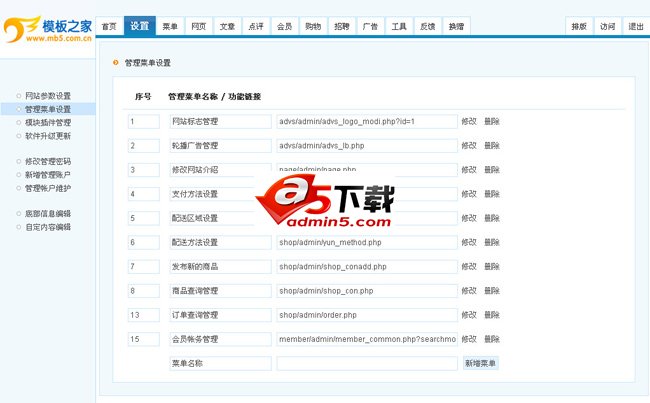650x403 pixels.
Task: Open 修改管理密码 in the sidebar
Action: point(48,161)
